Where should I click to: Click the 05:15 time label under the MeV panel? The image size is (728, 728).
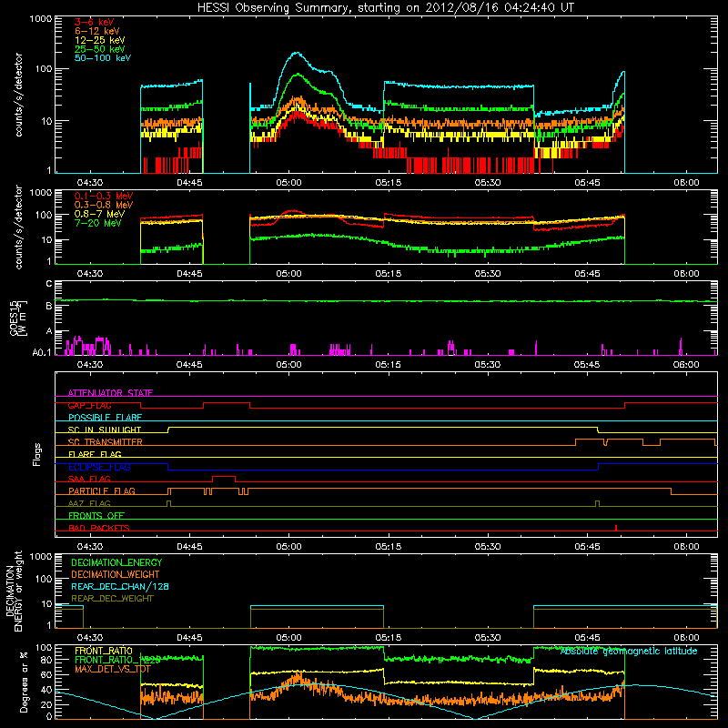click(x=389, y=274)
